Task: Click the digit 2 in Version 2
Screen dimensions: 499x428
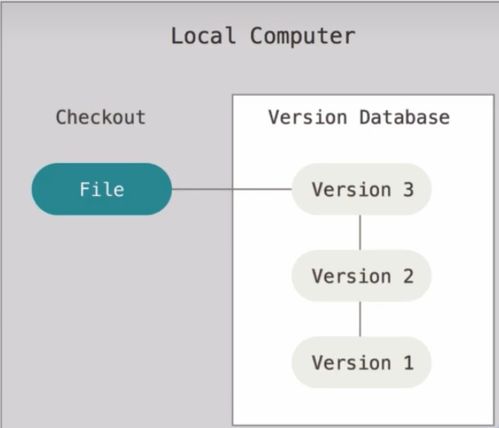Action: (x=408, y=276)
